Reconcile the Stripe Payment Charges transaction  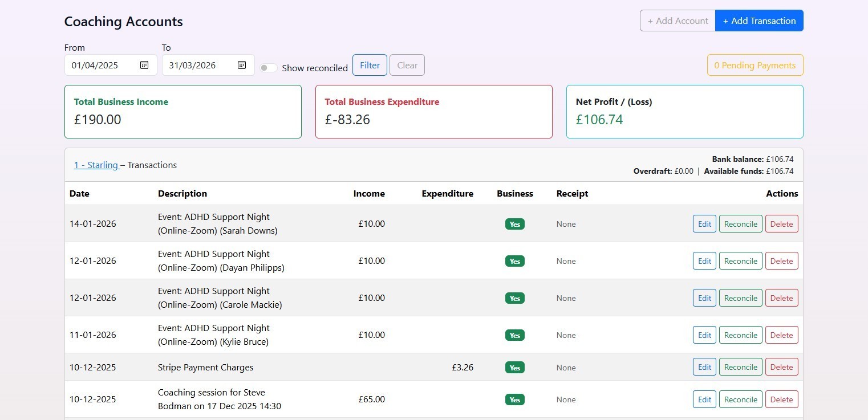click(x=740, y=367)
